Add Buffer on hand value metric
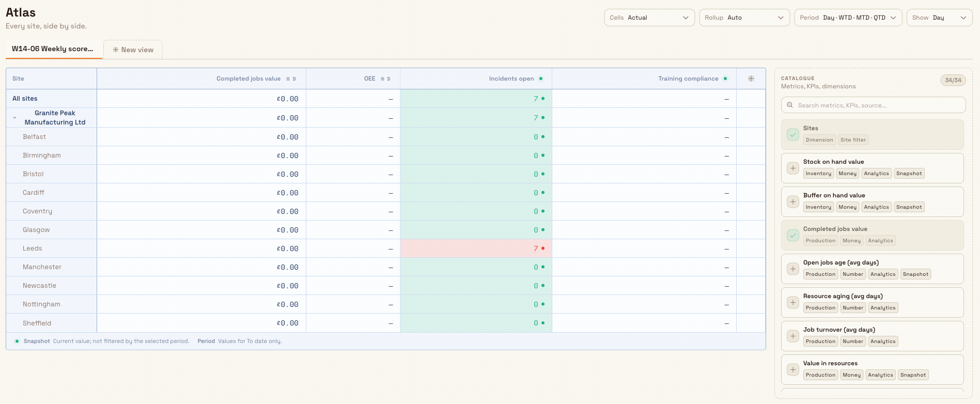Image resolution: width=980 pixels, height=404 pixels. coord(793,202)
